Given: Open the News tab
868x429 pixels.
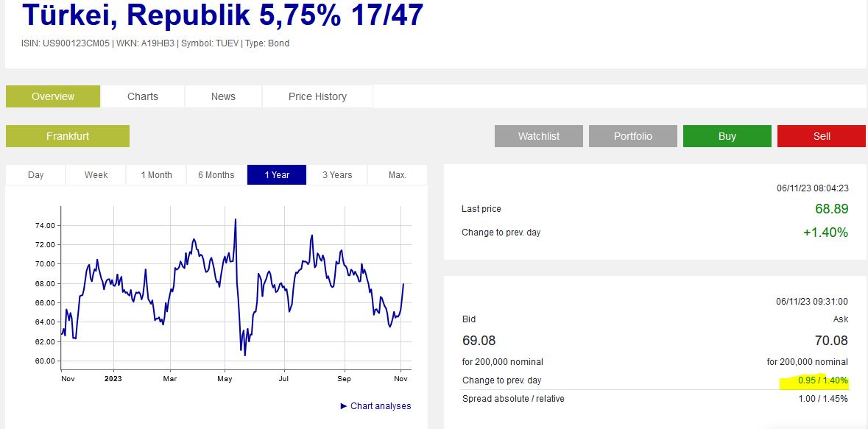Looking at the screenshot, I should [223, 96].
